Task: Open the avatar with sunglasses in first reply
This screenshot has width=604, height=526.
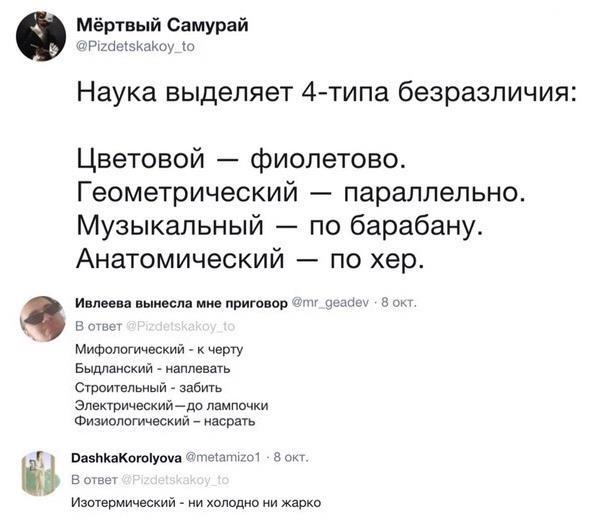Action: pyautogui.click(x=41, y=320)
